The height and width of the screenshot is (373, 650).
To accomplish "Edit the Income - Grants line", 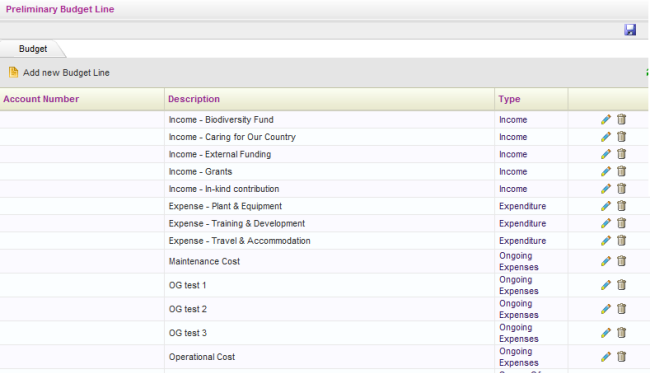I will 606,172.
